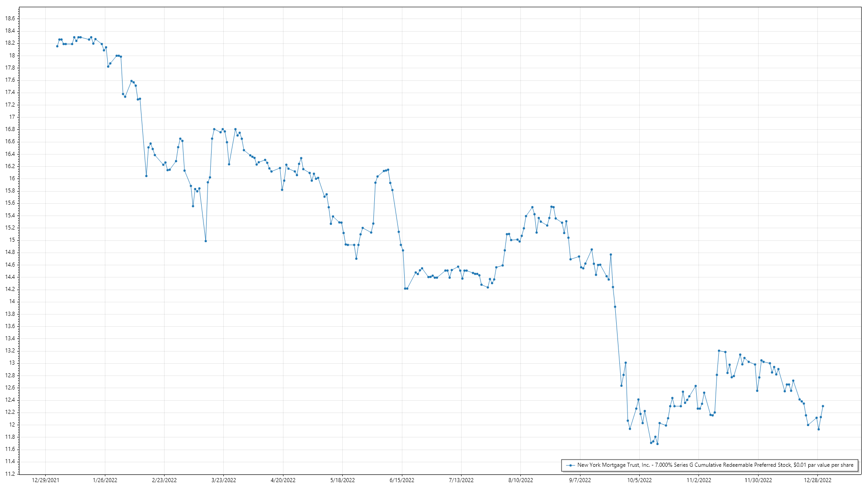
Task: Click the 18.6 y-axis value label
Action: 10,19
